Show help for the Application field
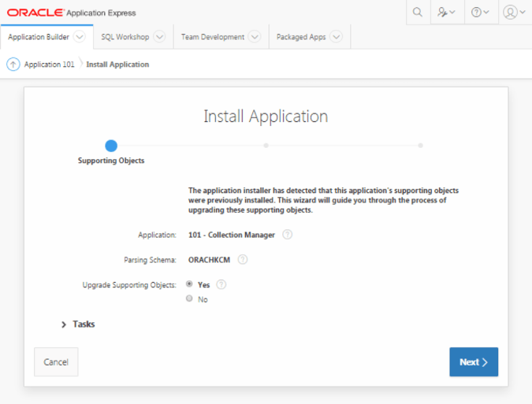This screenshot has height=404, width=532. tap(288, 234)
